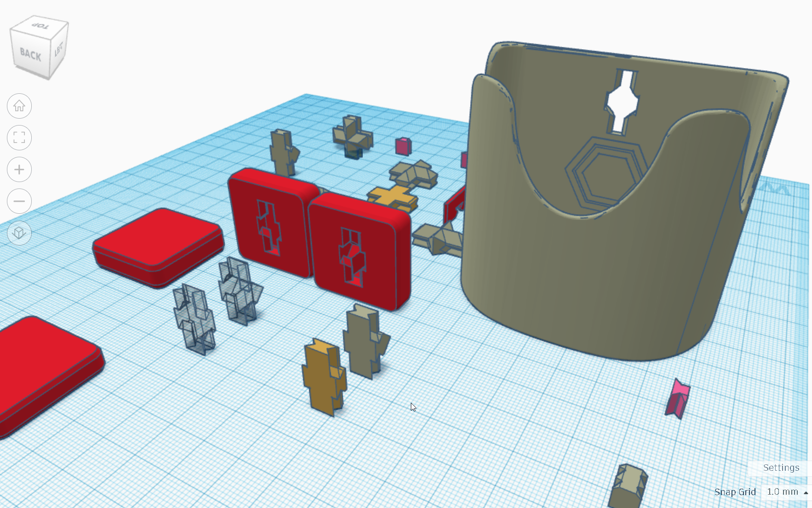Select the pink arrow-shaped piece
This screenshot has height=508, width=812.
[678, 398]
